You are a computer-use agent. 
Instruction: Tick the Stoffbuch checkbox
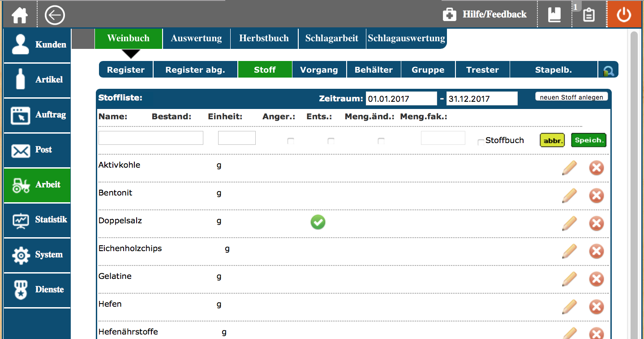[481, 142]
